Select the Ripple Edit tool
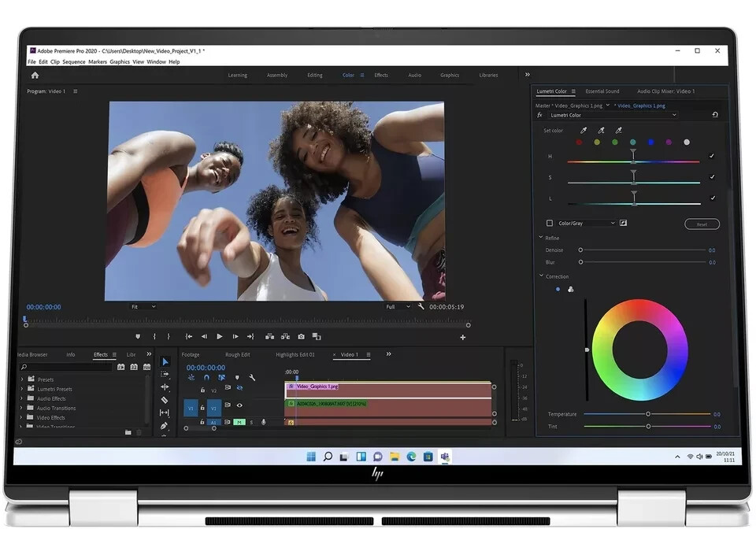756x555 pixels. coord(165,387)
